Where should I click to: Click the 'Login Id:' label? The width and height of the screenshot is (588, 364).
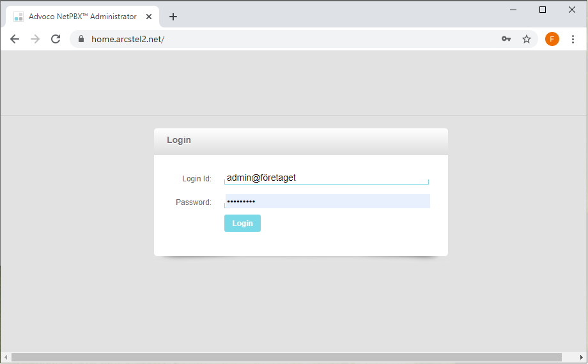coord(197,179)
